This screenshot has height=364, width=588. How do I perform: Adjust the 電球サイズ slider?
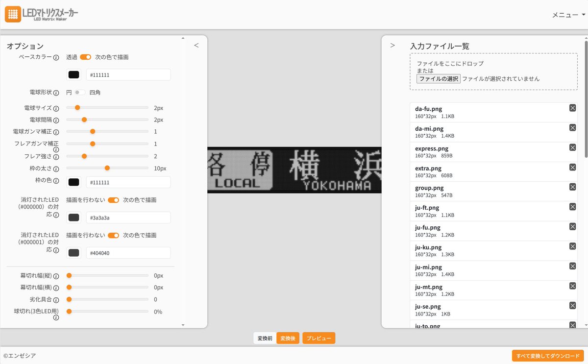pyautogui.click(x=107, y=107)
